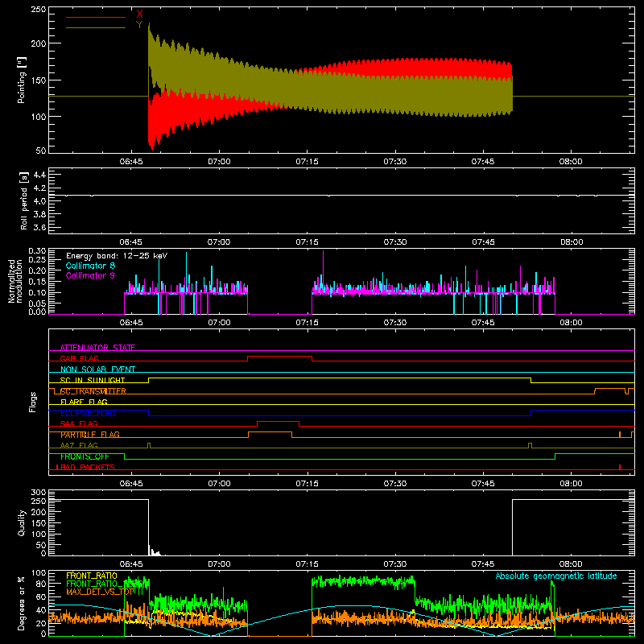Click the SC_IN_SUNLIGHT flag label
This screenshot has height=644, width=644.
coord(93,380)
